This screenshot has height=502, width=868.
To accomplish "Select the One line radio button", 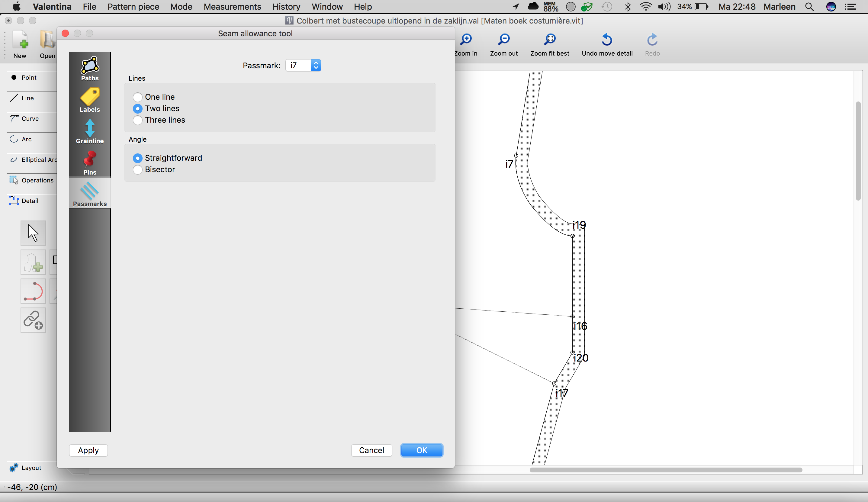I will [137, 97].
